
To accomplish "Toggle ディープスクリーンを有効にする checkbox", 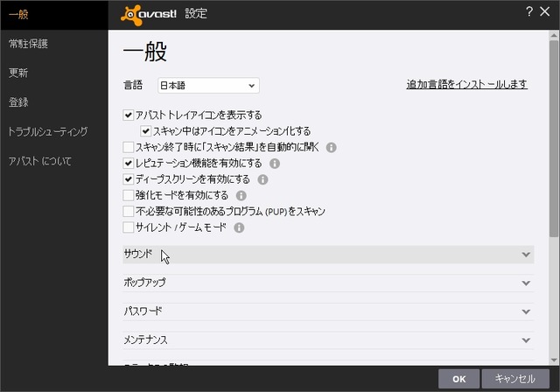I will coord(129,179).
